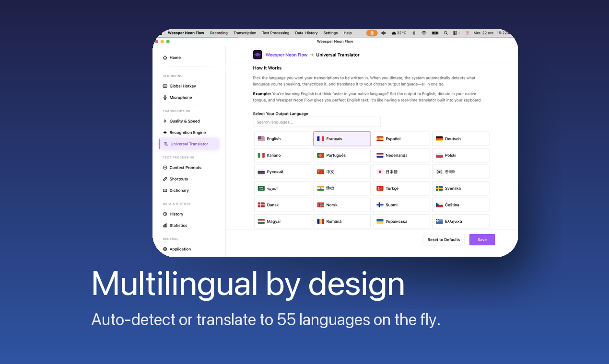
Task: View Statistics from the sidebar
Action: point(178,226)
